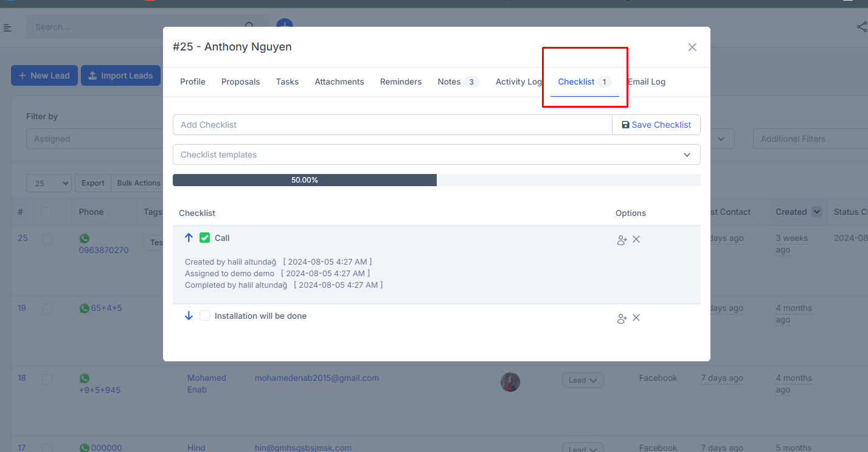This screenshot has width=868, height=452.
Task: Assign a user to Installation will be done
Action: [621, 318]
